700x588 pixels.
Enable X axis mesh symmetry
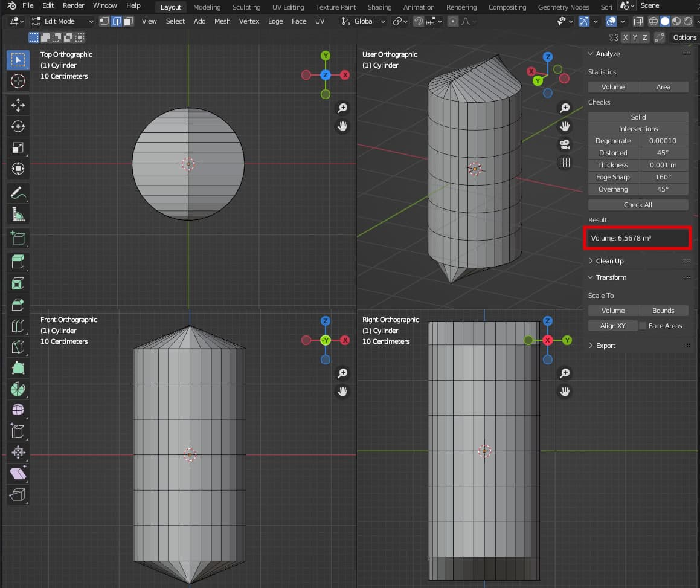pos(626,37)
